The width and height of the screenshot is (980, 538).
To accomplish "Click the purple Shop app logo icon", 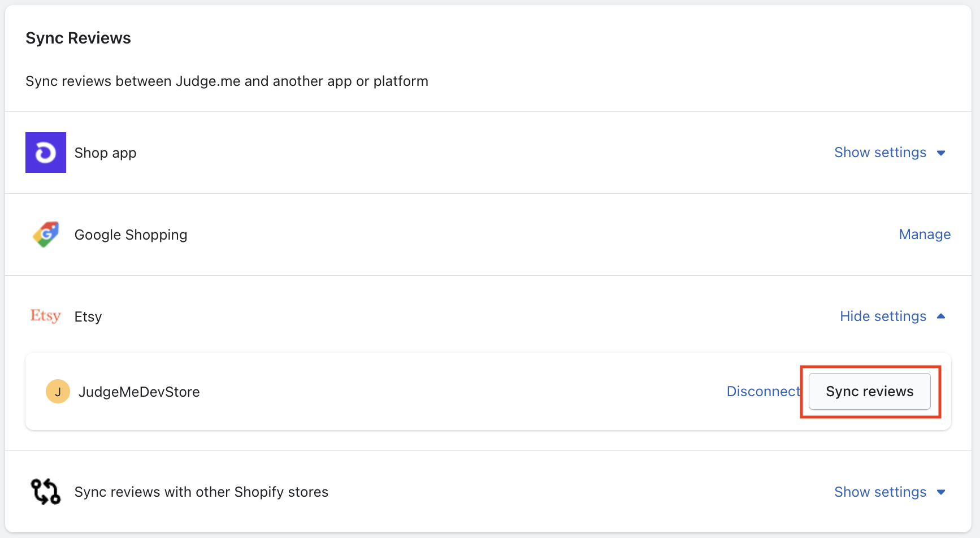I will click(46, 153).
